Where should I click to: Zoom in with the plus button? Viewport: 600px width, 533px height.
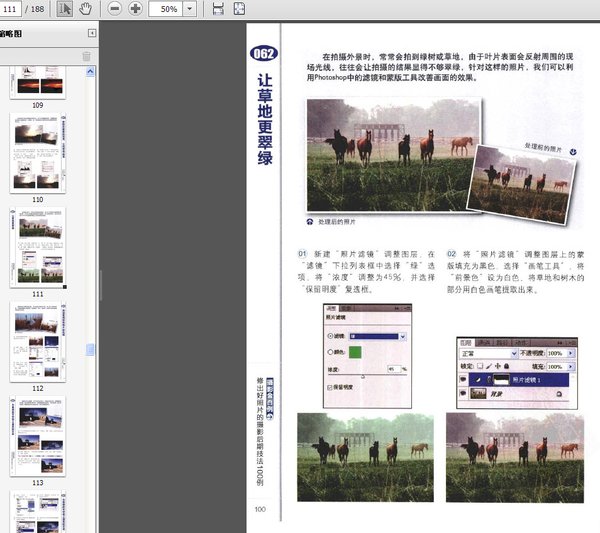[135, 8]
